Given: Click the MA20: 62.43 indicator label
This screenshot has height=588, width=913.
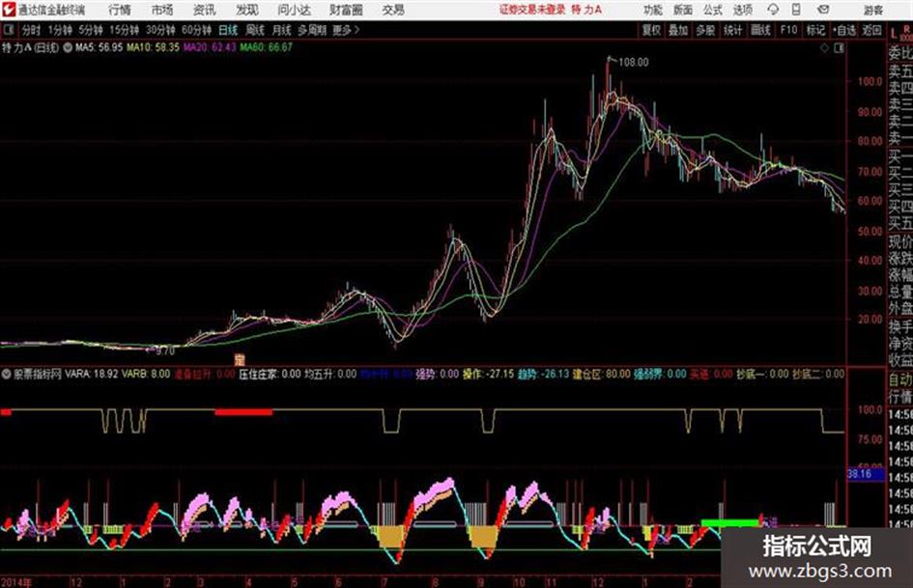Looking at the screenshot, I should pyautogui.click(x=210, y=47).
